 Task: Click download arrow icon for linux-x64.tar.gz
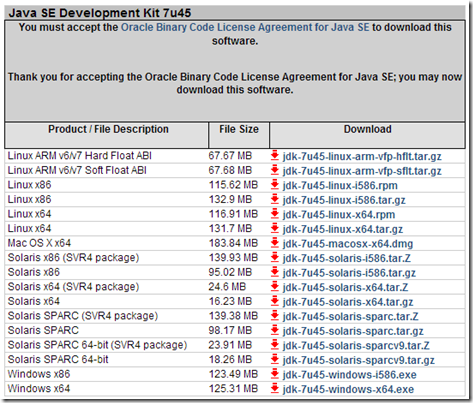(x=275, y=229)
